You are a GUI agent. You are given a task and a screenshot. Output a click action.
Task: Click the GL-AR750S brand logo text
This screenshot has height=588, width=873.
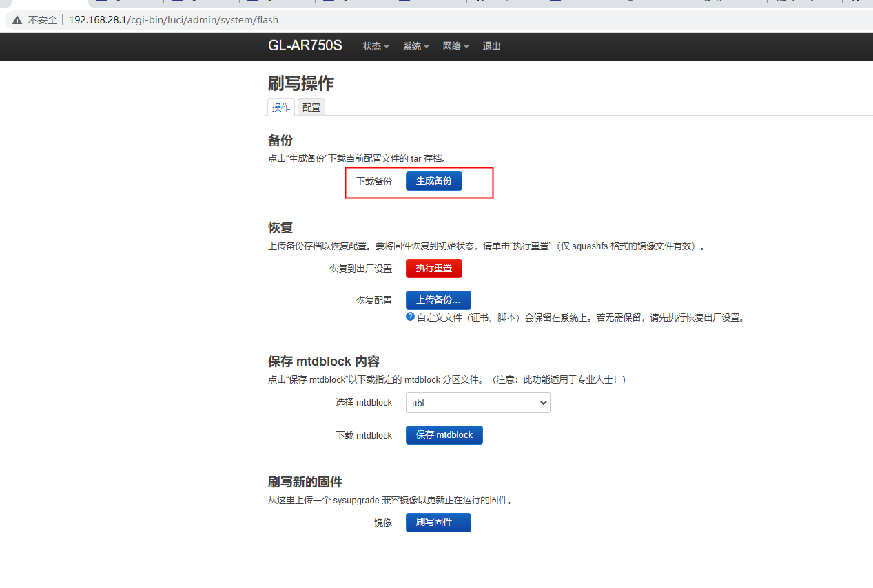click(x=305, y=45)
